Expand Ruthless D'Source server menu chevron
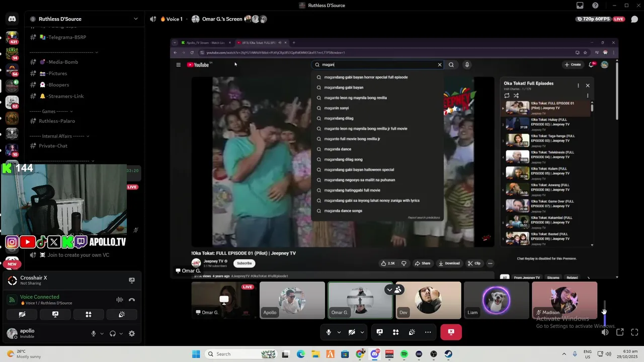 coord(135,19)
